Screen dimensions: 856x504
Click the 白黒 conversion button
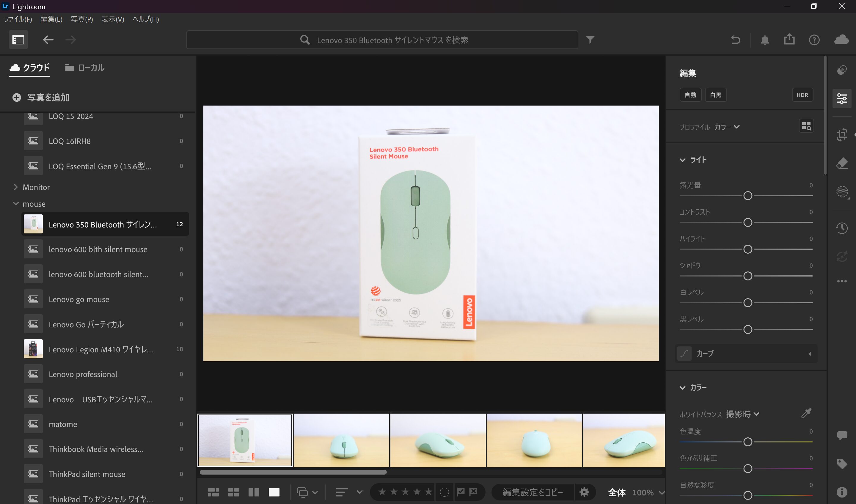[715, 95]
